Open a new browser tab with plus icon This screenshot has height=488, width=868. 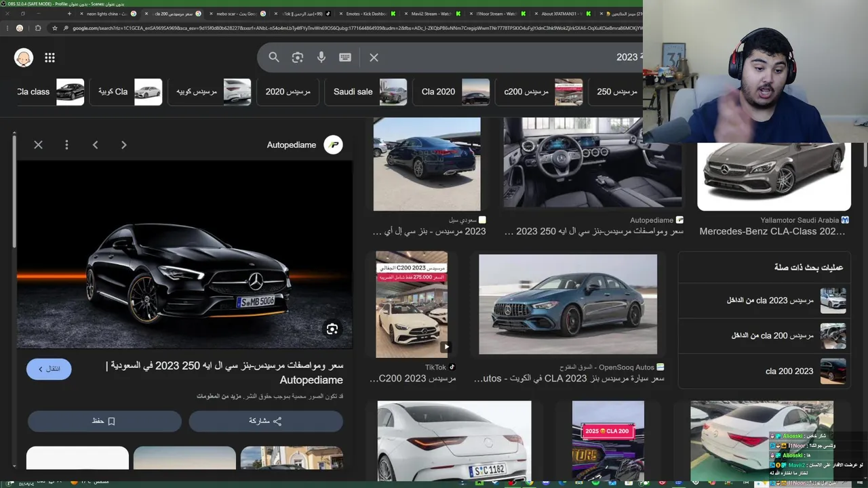(x=69, y=14)
